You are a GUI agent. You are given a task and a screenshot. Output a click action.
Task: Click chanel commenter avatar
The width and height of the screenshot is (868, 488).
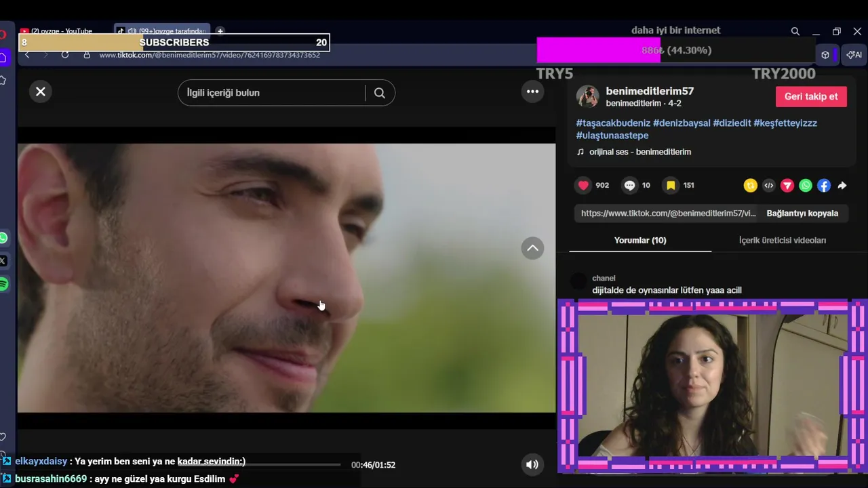[578, 281]
